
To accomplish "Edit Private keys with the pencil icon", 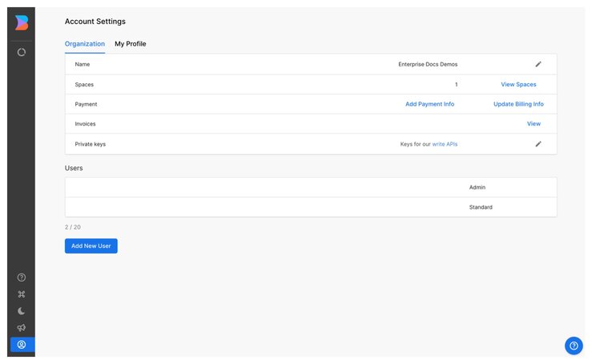I will 538,144.
